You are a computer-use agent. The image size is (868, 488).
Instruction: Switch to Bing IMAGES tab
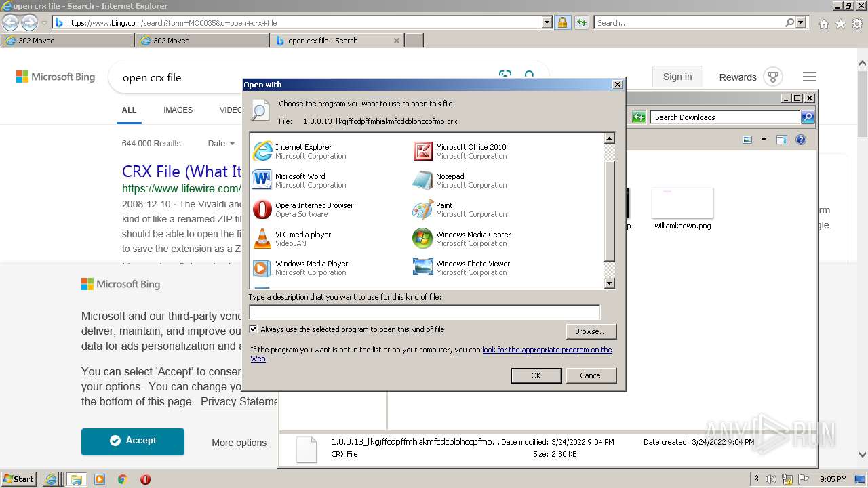coord(178,110)
